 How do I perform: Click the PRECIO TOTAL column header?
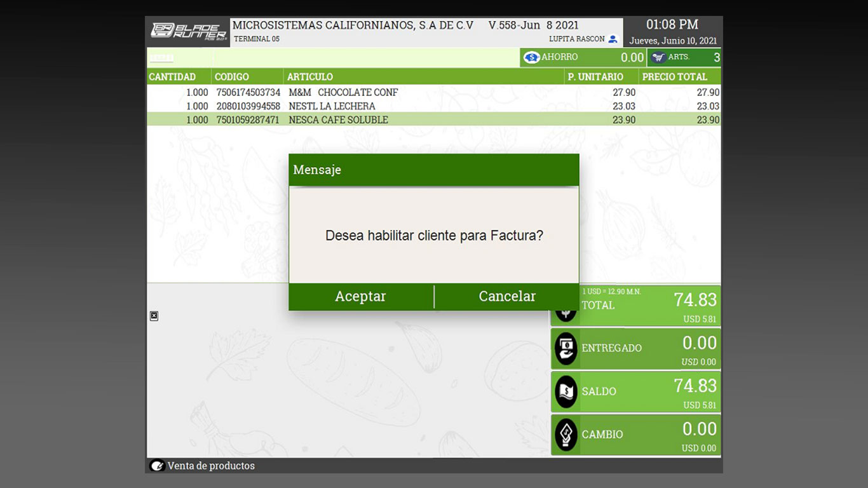674,77
